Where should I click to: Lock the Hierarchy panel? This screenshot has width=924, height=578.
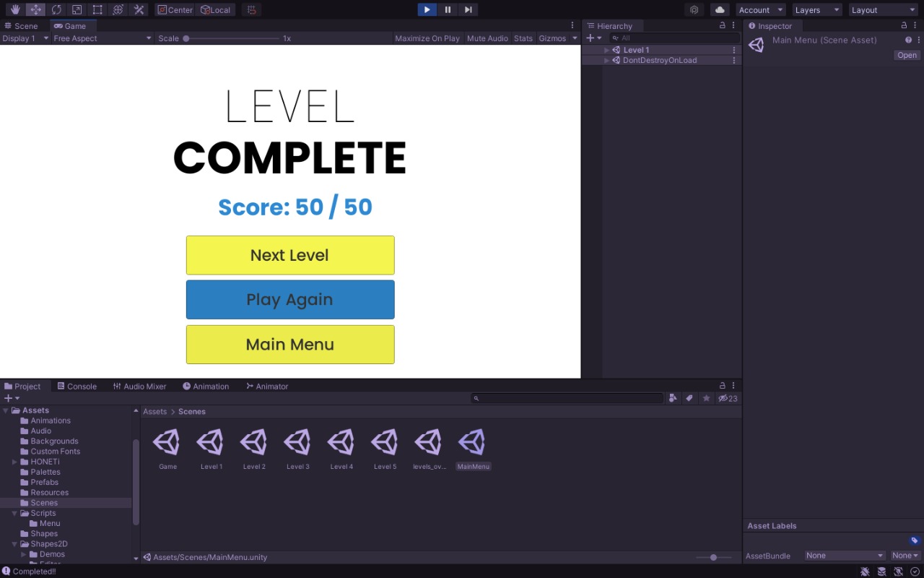(723, 25)
